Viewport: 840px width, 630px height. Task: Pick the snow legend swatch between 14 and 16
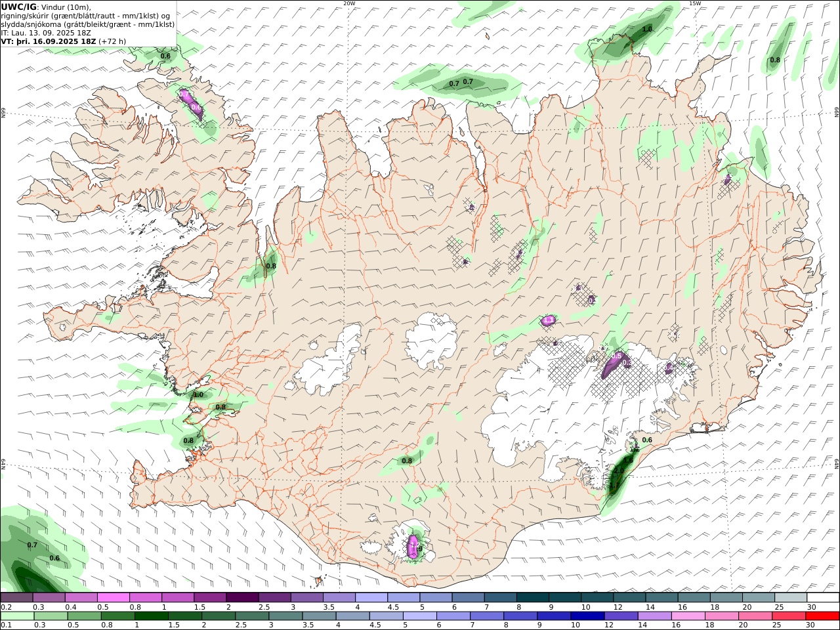661,597
